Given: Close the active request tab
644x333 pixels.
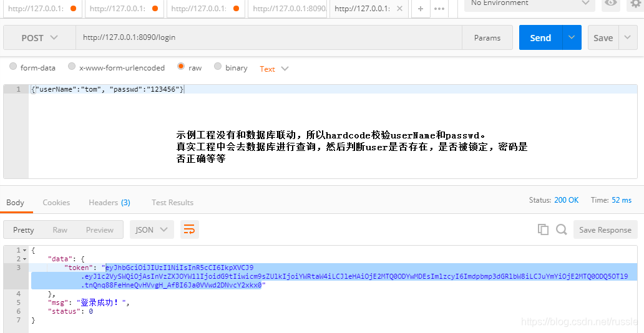Looking at the screenshot, I should 401,9.
